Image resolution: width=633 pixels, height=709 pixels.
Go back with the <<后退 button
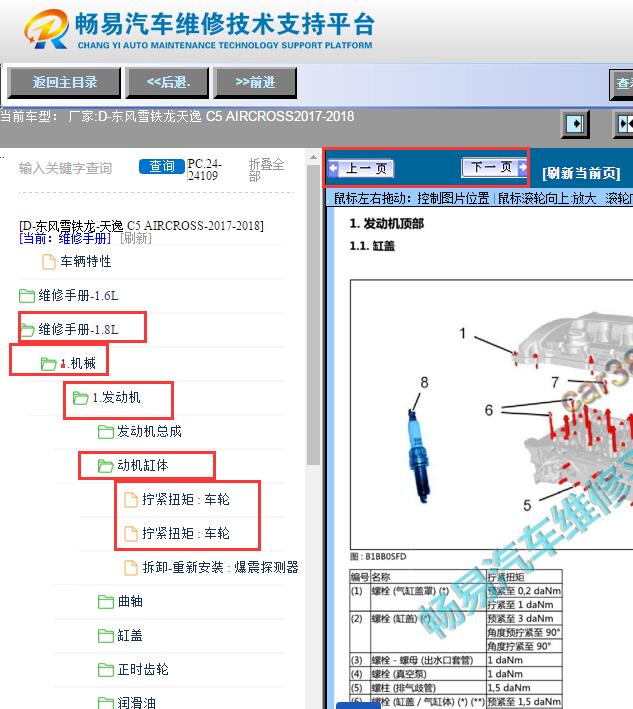[x=168, y=82]
